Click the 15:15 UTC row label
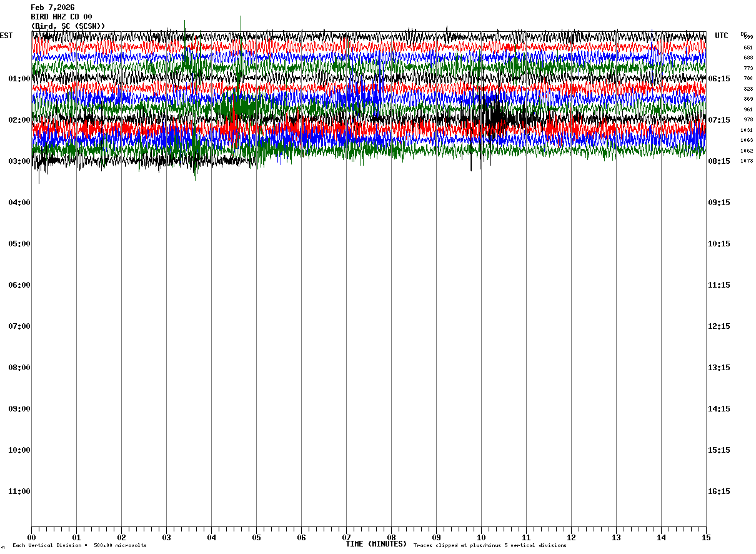This screenshot has width=756, height=554. 719,450
